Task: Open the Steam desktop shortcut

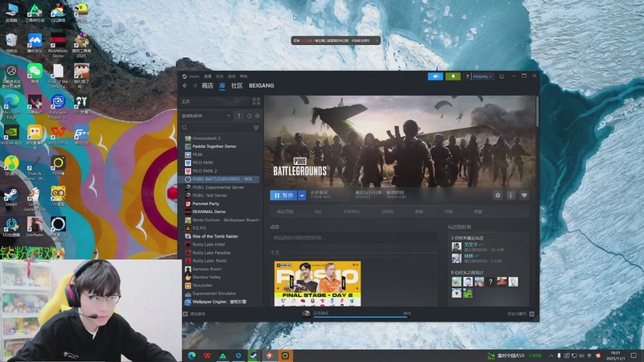Action: [11, 197]
